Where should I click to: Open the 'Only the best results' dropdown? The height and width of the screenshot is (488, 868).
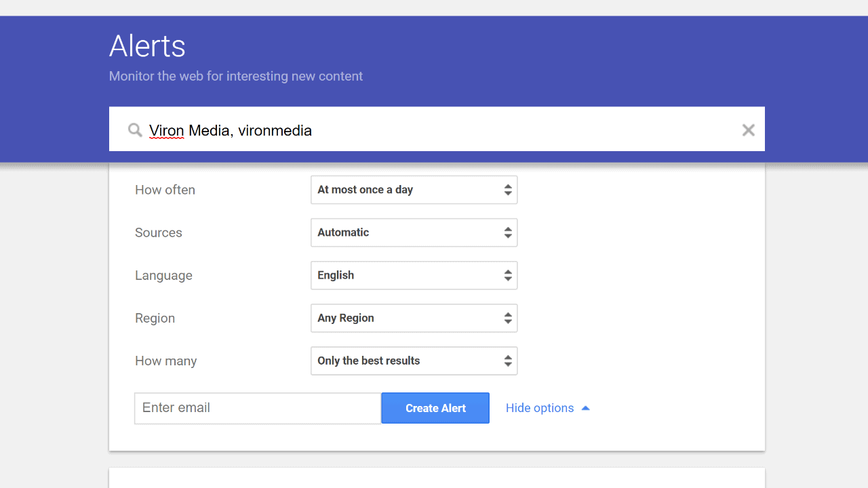414,361
